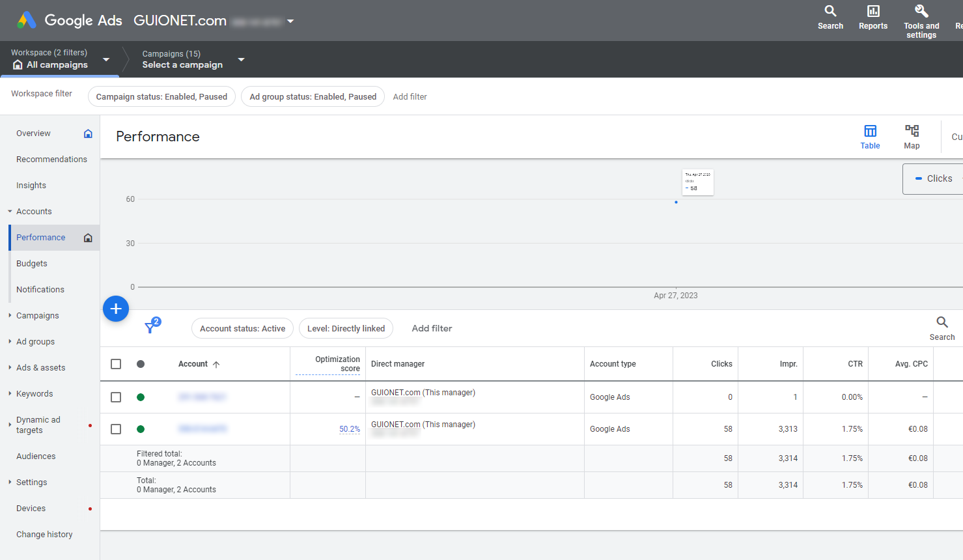Open the Reports icon in the top bar
Screen dimensions: 963x560
point(873,11)
